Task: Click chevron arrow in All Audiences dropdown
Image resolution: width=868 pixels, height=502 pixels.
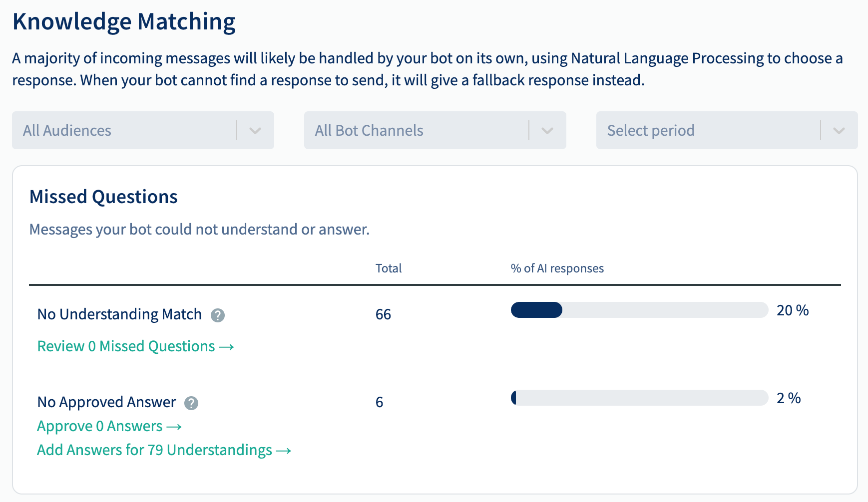Action: (255, 131)
